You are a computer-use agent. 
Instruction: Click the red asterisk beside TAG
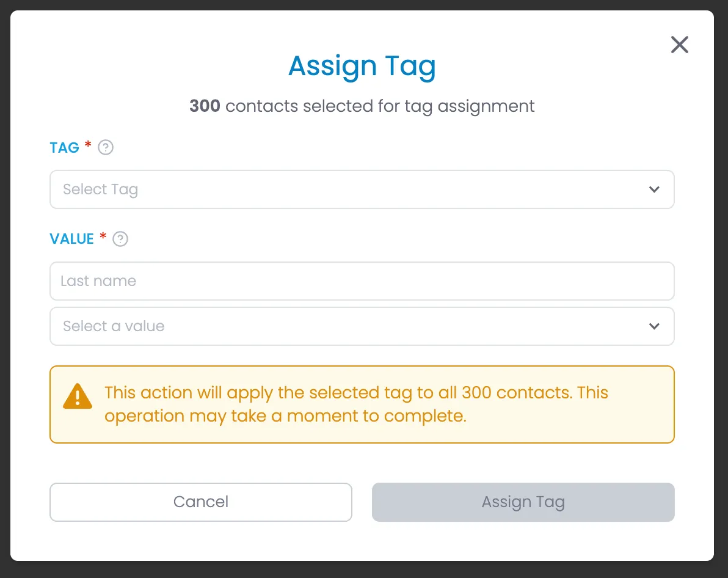88,145
